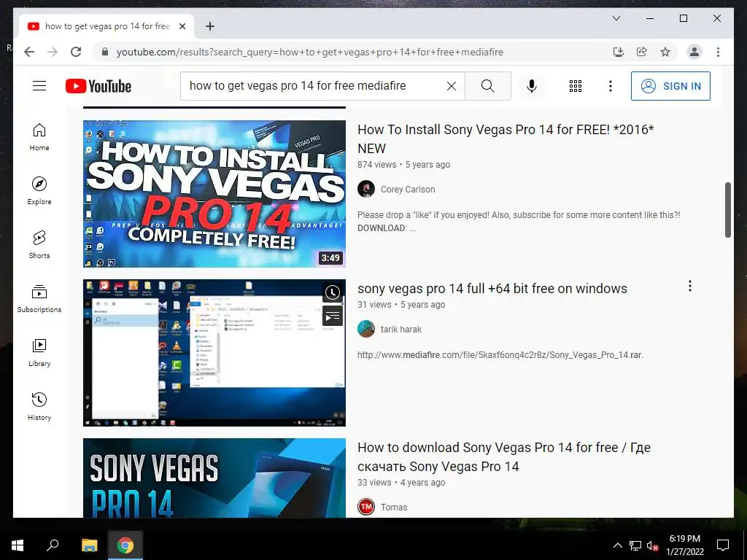
Task: Open Chrome three-dot menu
Action: pyautogui.click(x=718, y=52)
